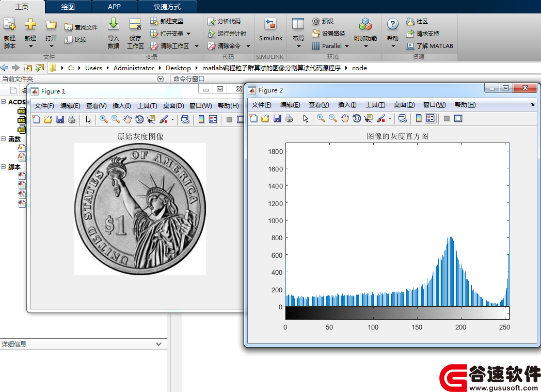
Task: Click 比较 in the ribbon
Action: [76, 40]
